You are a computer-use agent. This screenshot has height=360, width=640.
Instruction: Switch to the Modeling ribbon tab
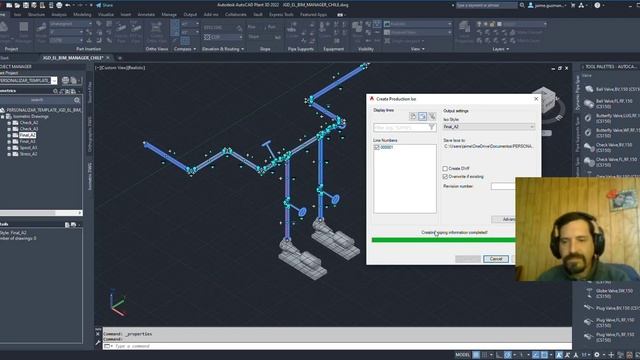(82, 14)
